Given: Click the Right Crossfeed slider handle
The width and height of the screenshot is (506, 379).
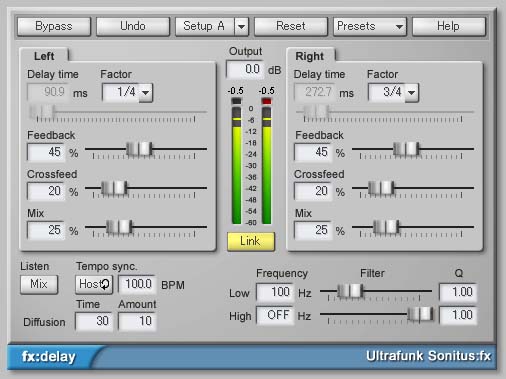Looking at the screenshot, I should [x=381, y=188].
